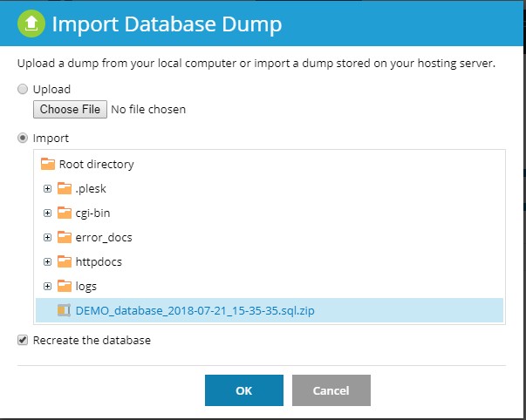Image resolution: width=526 pixels, height=420 pixels.
Task: Click the Root directory folder icon
Action: [48, 164]
